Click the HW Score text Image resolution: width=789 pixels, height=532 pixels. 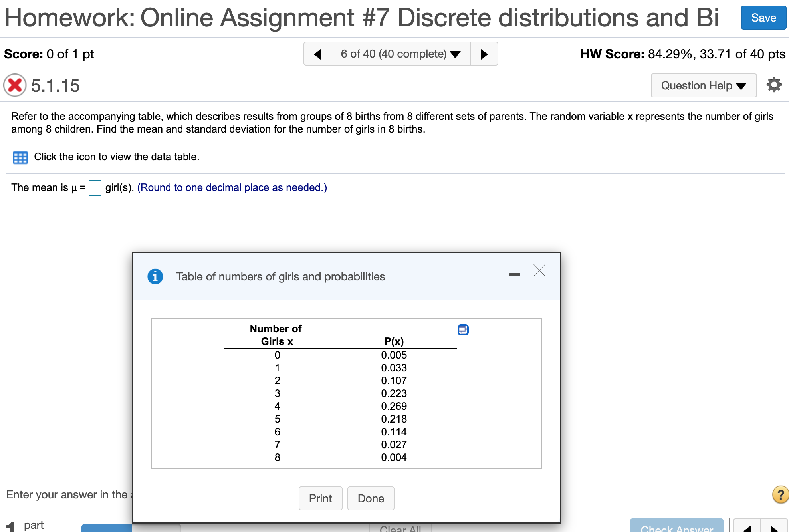click(683, 54)
